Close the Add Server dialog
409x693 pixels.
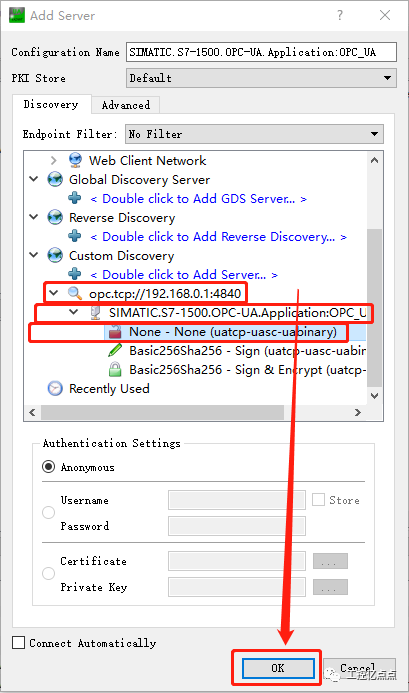(x=385, y=15)
